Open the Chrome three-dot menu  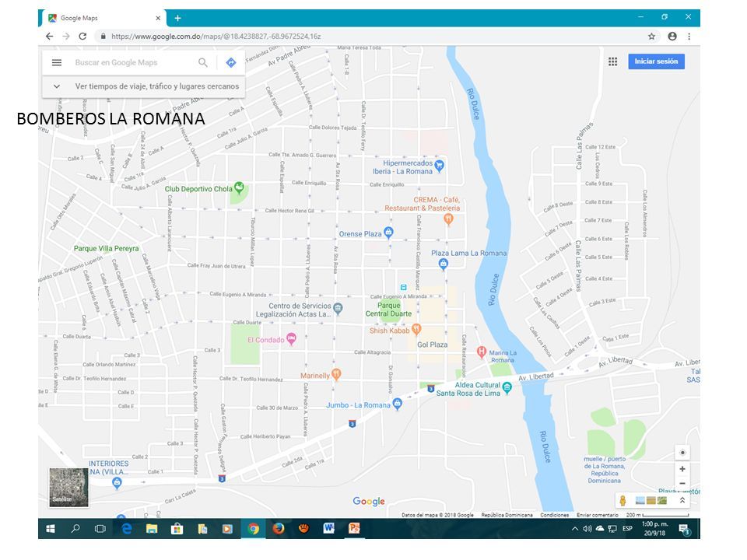[689, 37]
